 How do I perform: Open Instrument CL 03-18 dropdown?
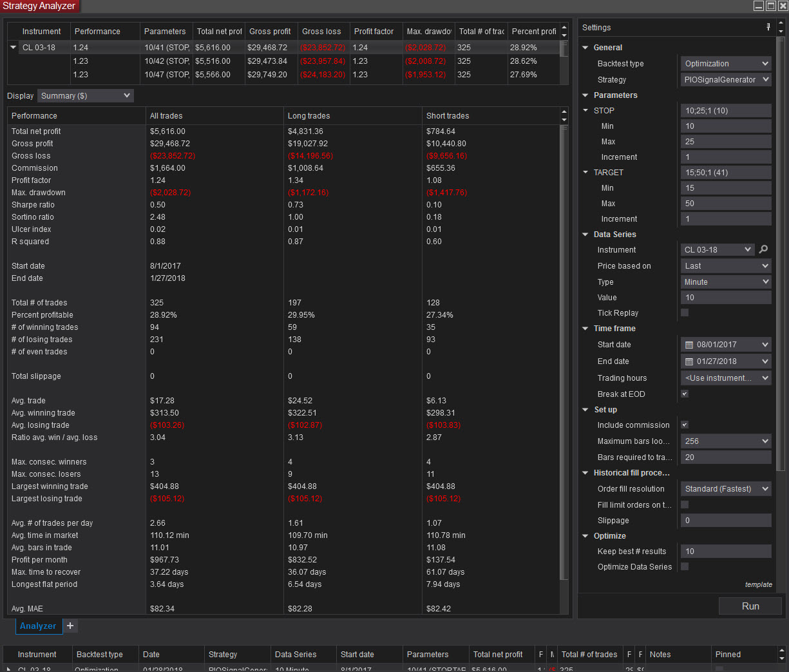[x=718, y=250]
